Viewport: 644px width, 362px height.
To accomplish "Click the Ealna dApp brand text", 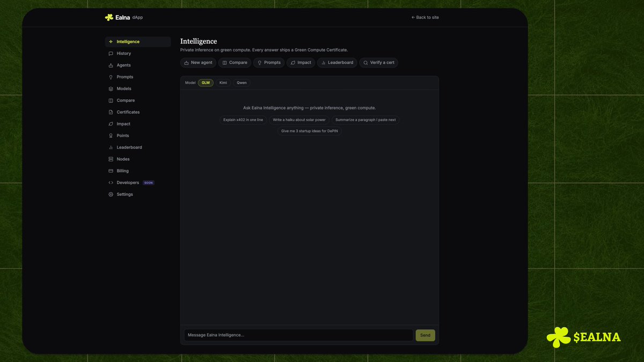I will pyautogui.click(x=129, y=17).
